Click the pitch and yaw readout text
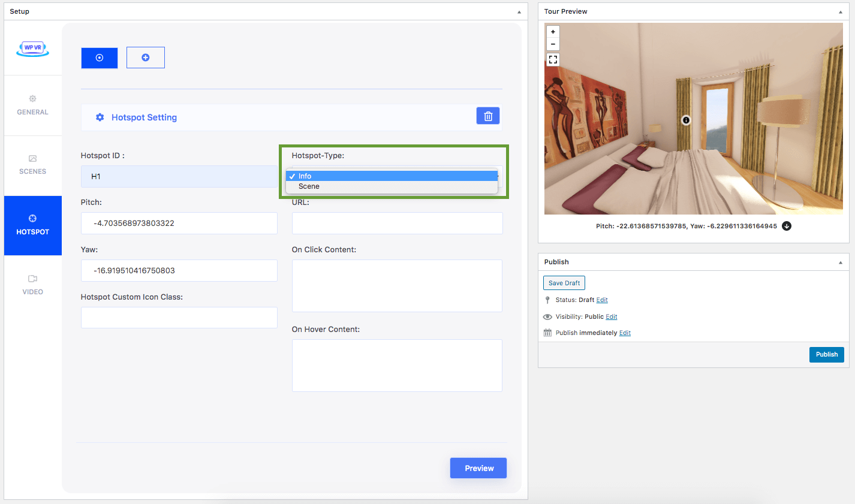 point(686,227)
